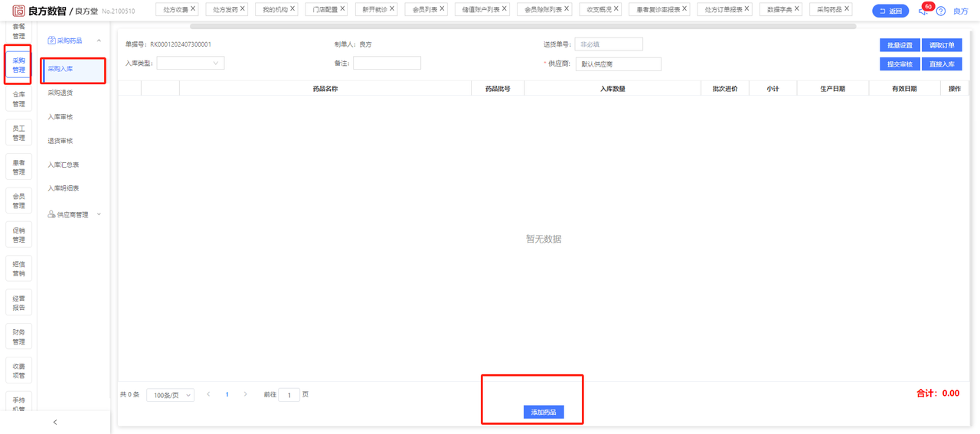Image resolution: width=980 pixels, height=434 pixels.
Task: Click the 添加药品 button
Action: (x=544, y=412)
